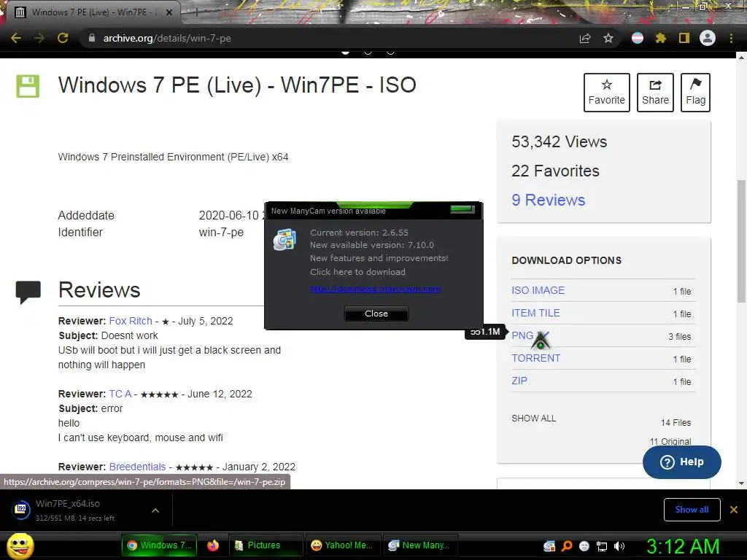Open ISO IMAGE download option
Screen dimensions: 747x560
coord(538,290)
